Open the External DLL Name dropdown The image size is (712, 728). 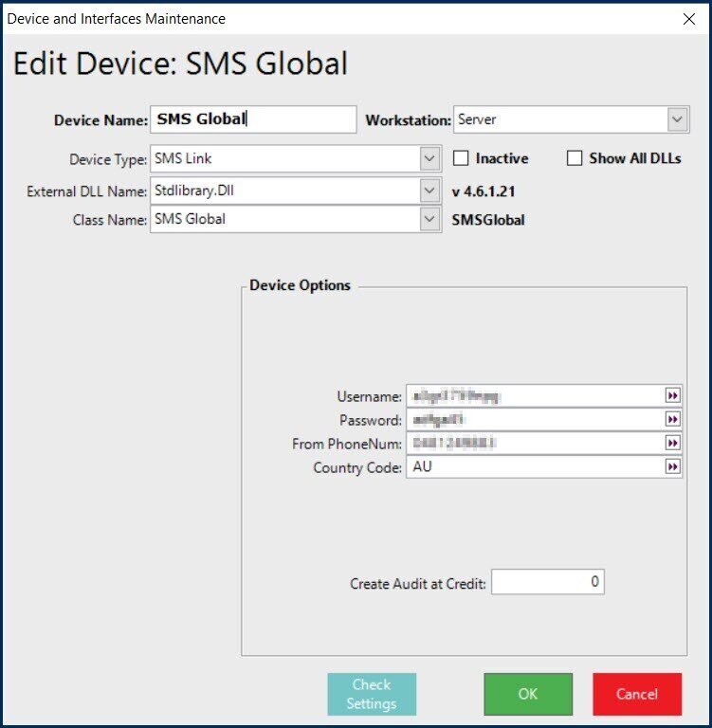tap(429, 191)
